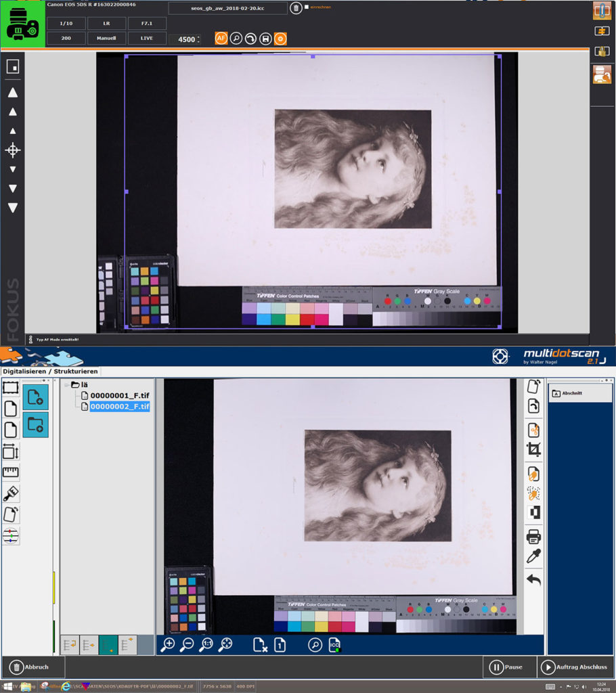Click the Auftrag Abschluss button

[x=576, y=667]
